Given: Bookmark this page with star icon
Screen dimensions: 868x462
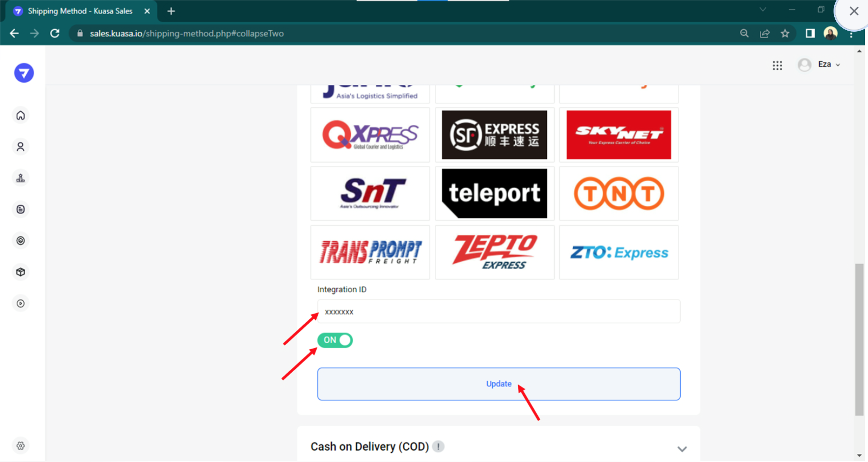Looking at the screenshot, I should [785, 33].
